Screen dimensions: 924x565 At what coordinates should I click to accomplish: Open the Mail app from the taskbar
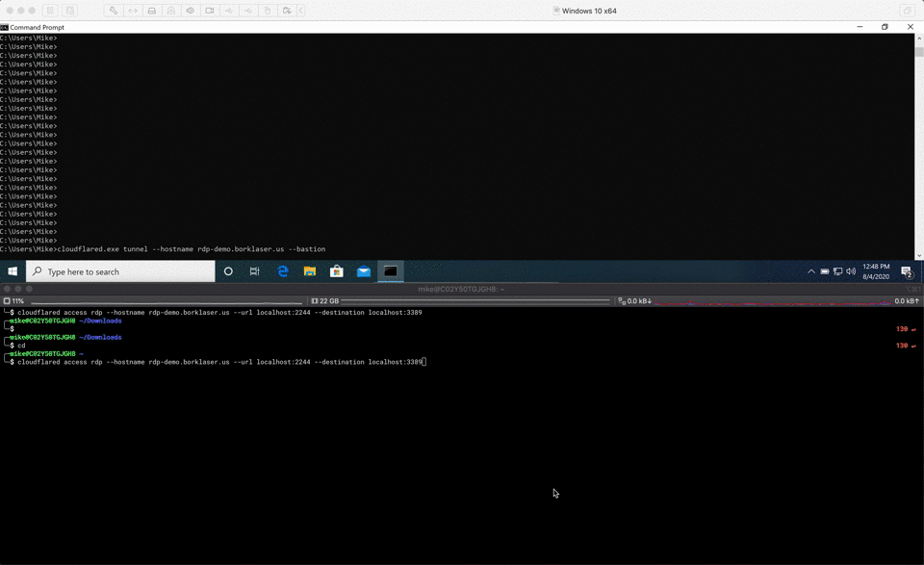click(x=364, y=271)
